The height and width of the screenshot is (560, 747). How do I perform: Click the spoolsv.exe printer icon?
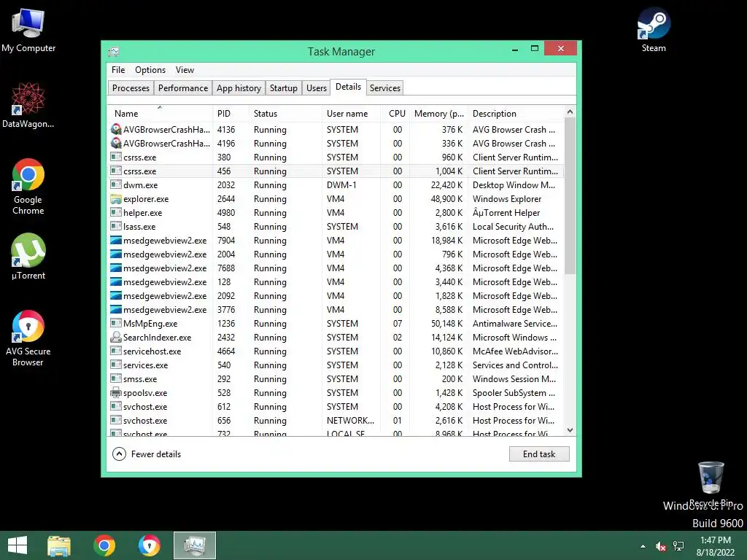(116, 392)
